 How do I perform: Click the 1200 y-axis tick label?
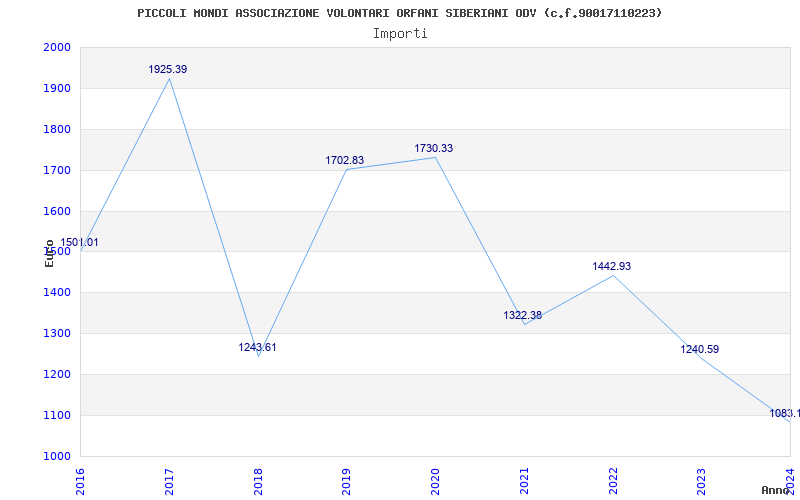(x=57, y=374)
